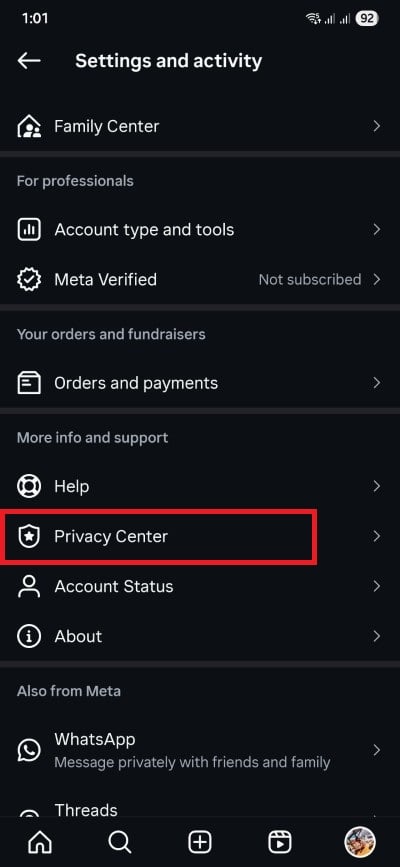This screenshot has height=867, width=400.
Task: Tap the Account type bar chart icon
Action: (29, 230)
